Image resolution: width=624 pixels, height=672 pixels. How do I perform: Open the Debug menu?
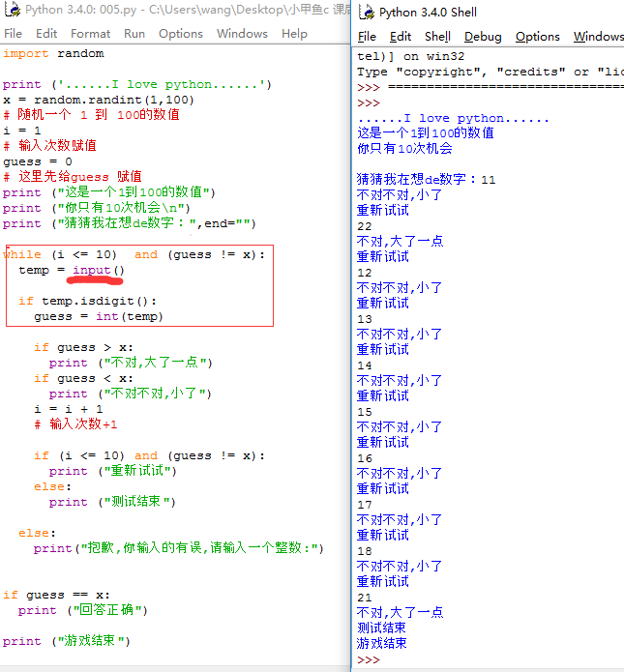483,37
